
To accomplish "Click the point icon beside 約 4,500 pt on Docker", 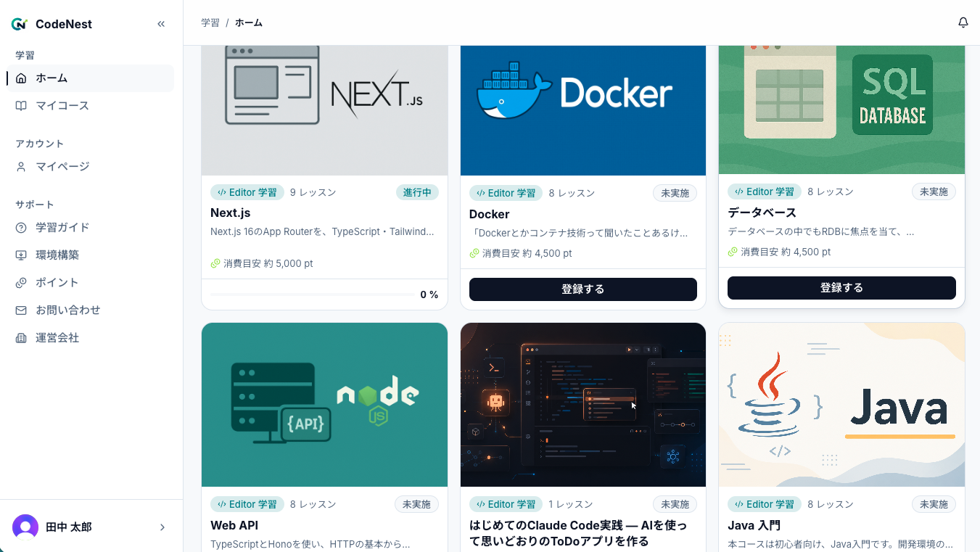I will pyautogui.click(x=474, y=254).
